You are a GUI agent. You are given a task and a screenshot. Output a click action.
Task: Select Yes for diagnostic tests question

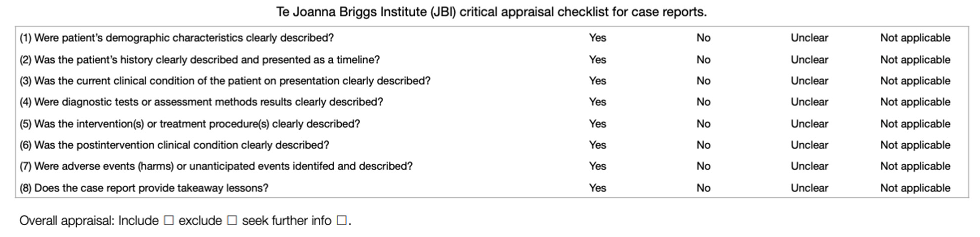[597, 102]
